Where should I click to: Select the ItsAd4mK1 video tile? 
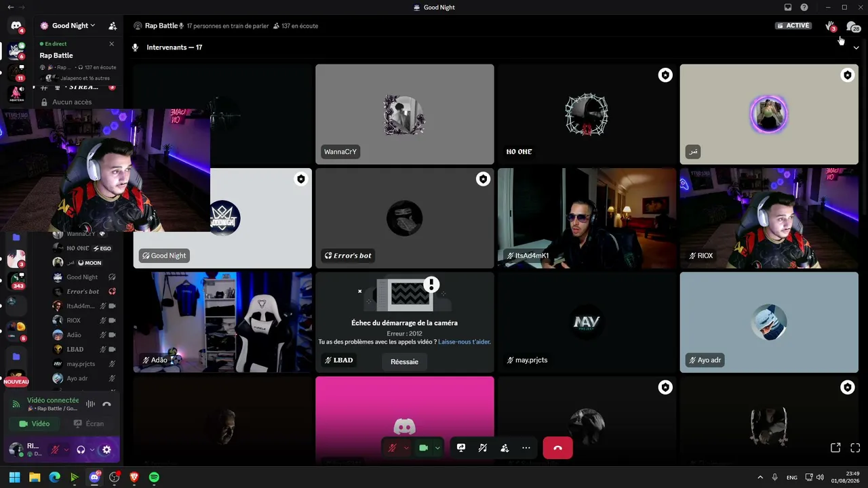click(x=587, y=218)
